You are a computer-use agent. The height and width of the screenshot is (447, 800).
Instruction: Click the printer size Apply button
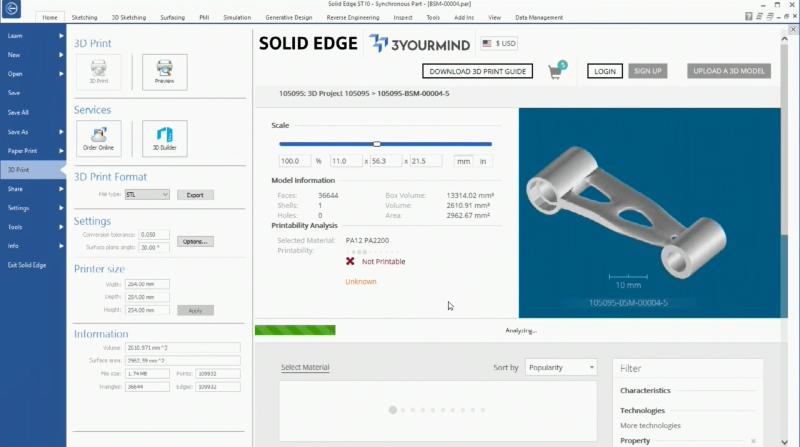click(195, 310)
